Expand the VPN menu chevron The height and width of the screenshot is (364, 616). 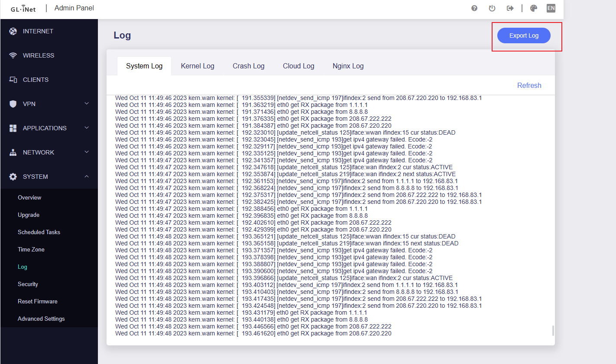[87, 103]
